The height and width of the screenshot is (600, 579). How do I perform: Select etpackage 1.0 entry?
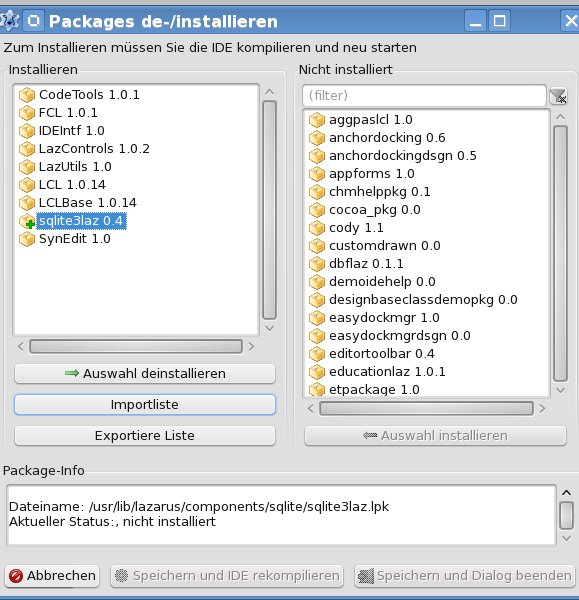374,390
